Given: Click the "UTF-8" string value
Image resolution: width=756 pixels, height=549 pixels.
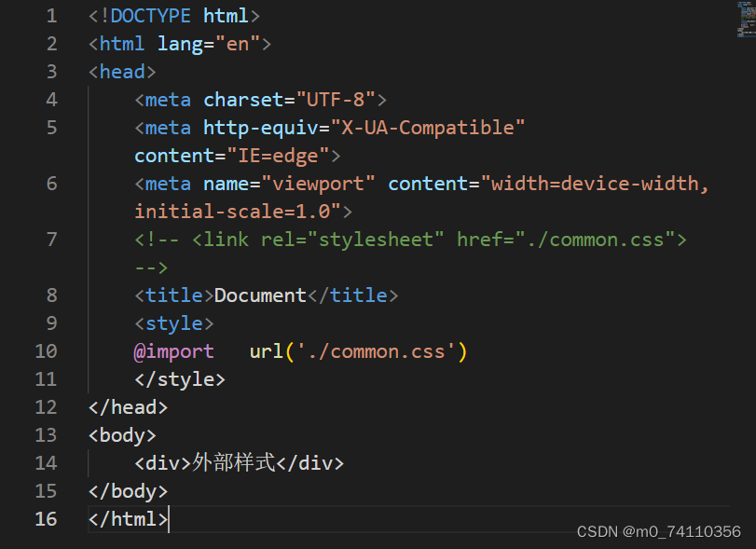Looking at the screenshot, I should [337, 100].
